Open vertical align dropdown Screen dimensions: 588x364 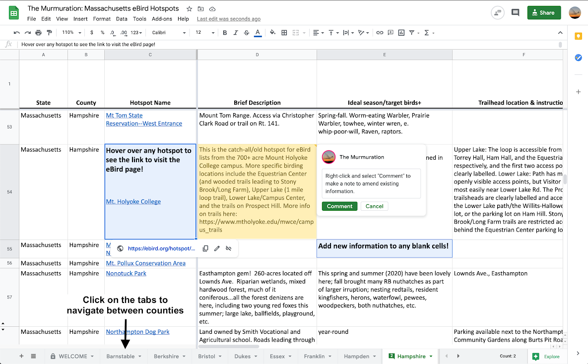click(333, 33)
